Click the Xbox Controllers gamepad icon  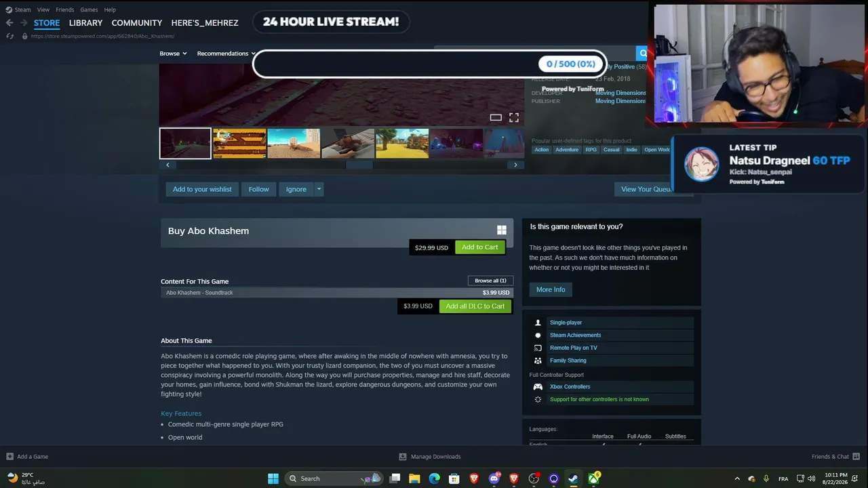point(538,387)
